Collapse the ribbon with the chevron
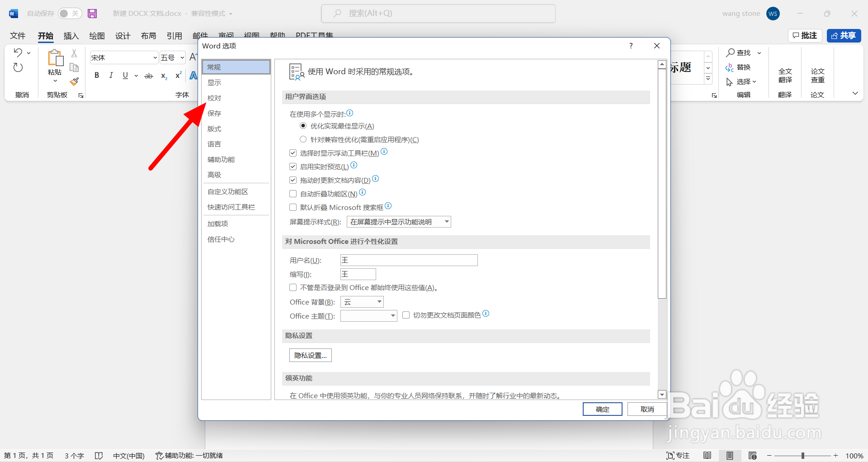This screenshot has width=868, height=462. point(855,93)
